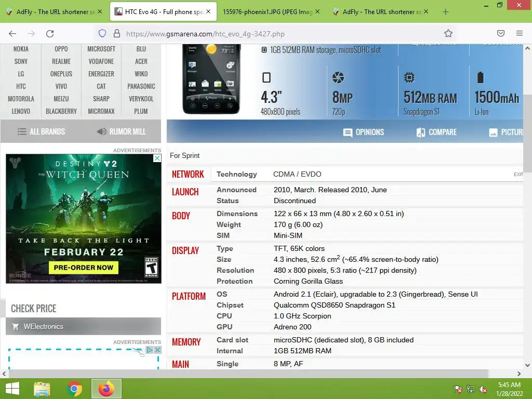Screen dimensions: 532x399
Task: Click PRE-ORDER NOW in the Destiny ad
Action: click(84, 268)
